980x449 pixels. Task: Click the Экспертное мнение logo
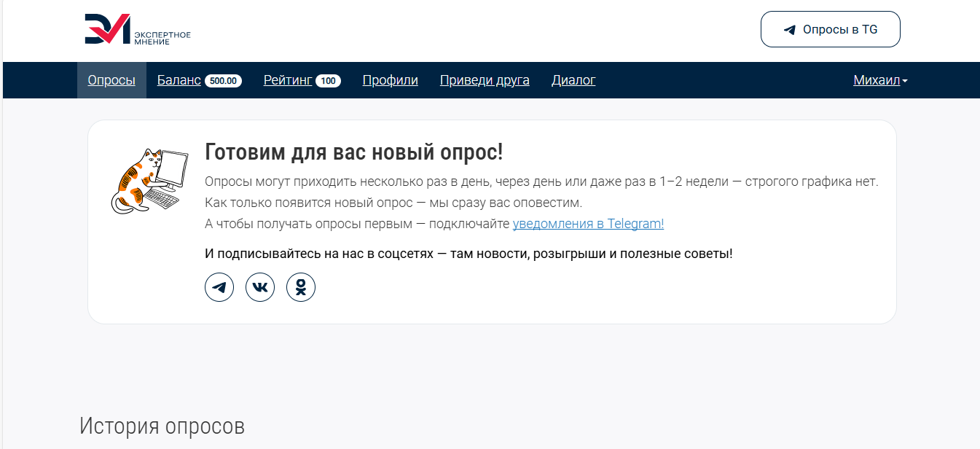(x=137, y=30)
